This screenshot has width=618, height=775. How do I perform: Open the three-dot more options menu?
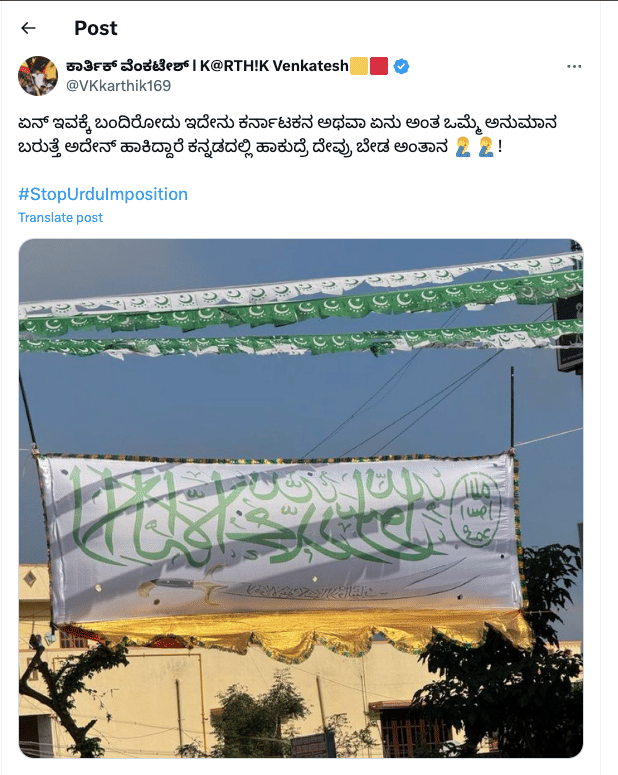tap(574, 66)
